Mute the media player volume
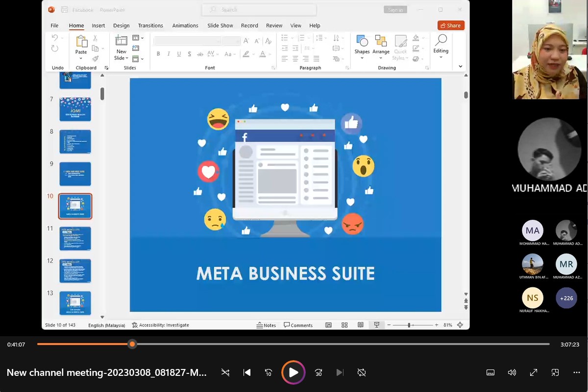Viewport: 588px width, 392px height. 512,372
